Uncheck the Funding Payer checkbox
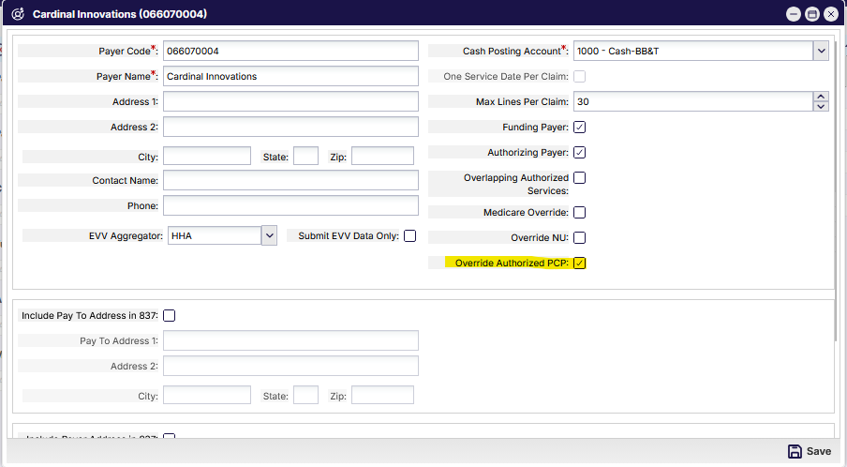Screen dimensions: 847x467 click(x=580, y=127)
